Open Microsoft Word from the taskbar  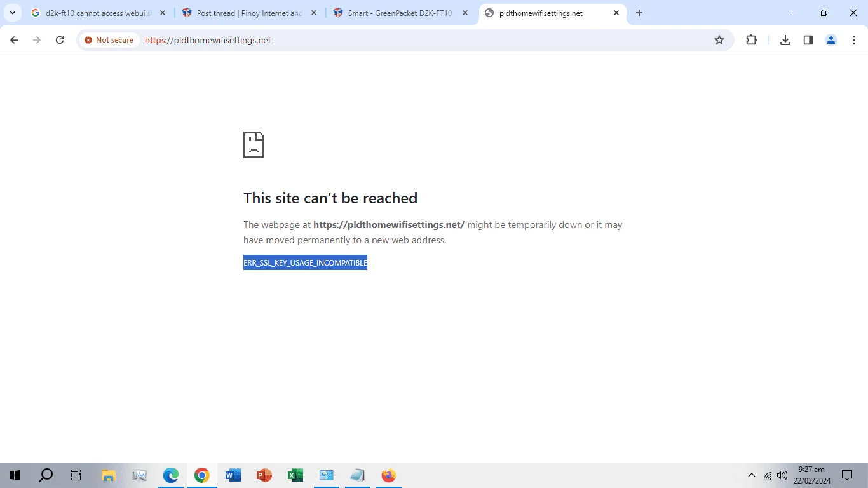233,475
